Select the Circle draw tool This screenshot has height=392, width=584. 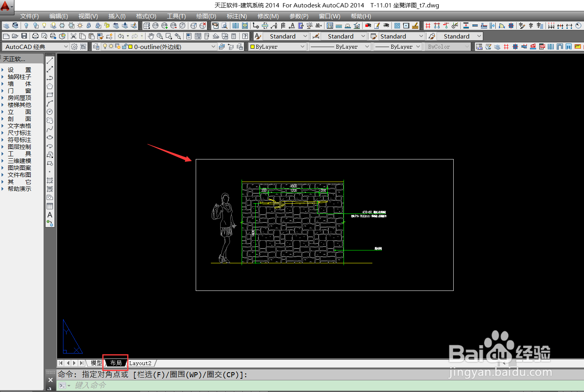pyautogui.click(x=50, y=112)
